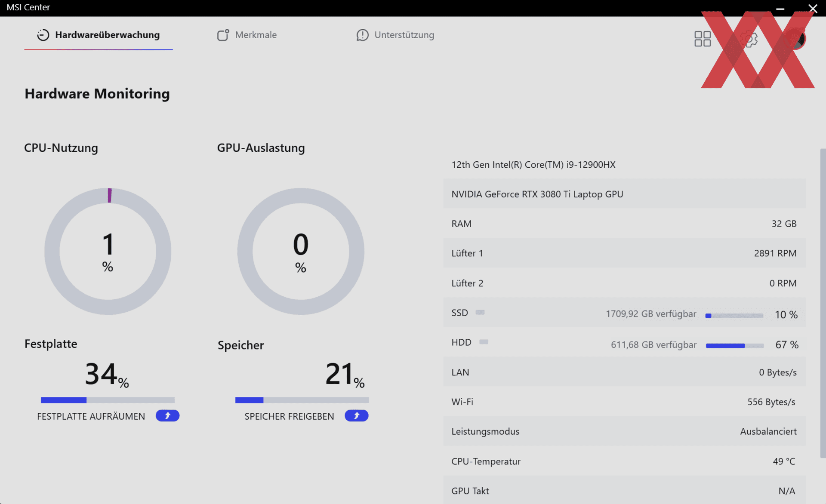Click the Hardwareüberwachung clock icon
The width and height of the screenshot is (826, 504).
(x=43, y=35)
